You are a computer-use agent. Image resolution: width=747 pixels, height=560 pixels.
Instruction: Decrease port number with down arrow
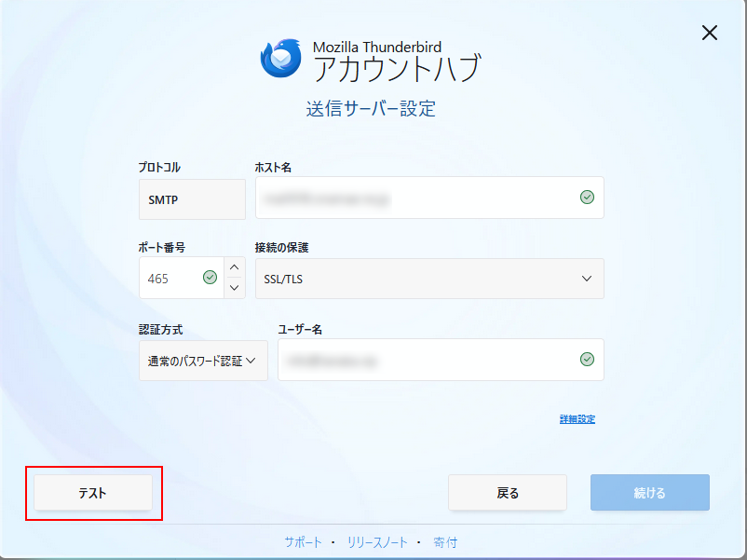[235, 287]
